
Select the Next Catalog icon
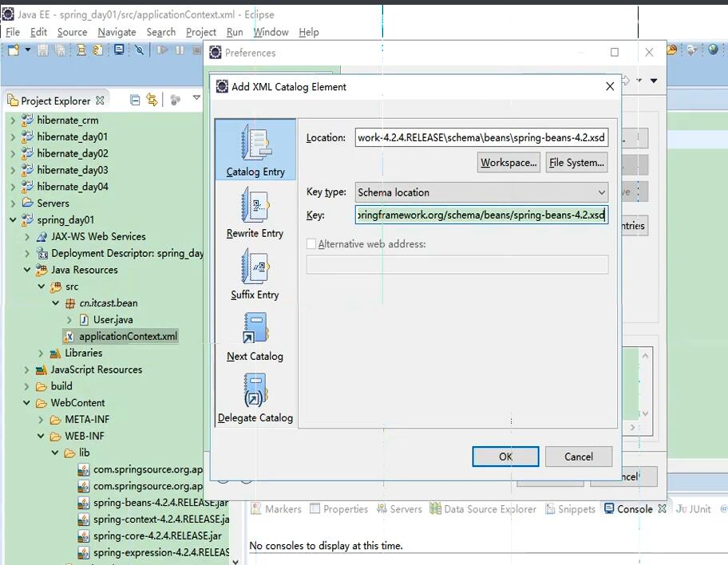coord(255,335)
